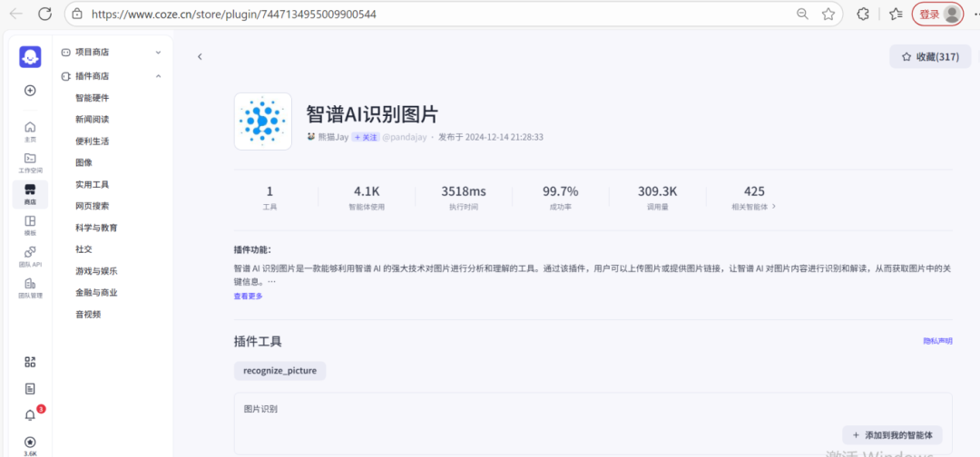Open the 工作空间 workspace icon
The width and height of the screenshot is (980, 457).
pyautogui.click(x=30, y=163)
